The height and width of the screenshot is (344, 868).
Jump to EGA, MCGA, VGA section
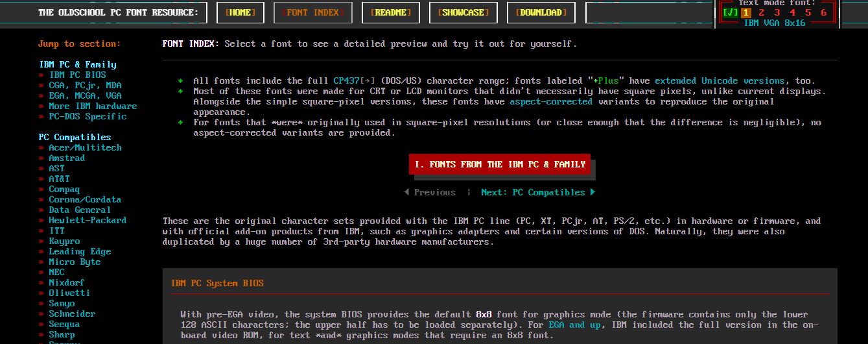click(x=85, y=95)
